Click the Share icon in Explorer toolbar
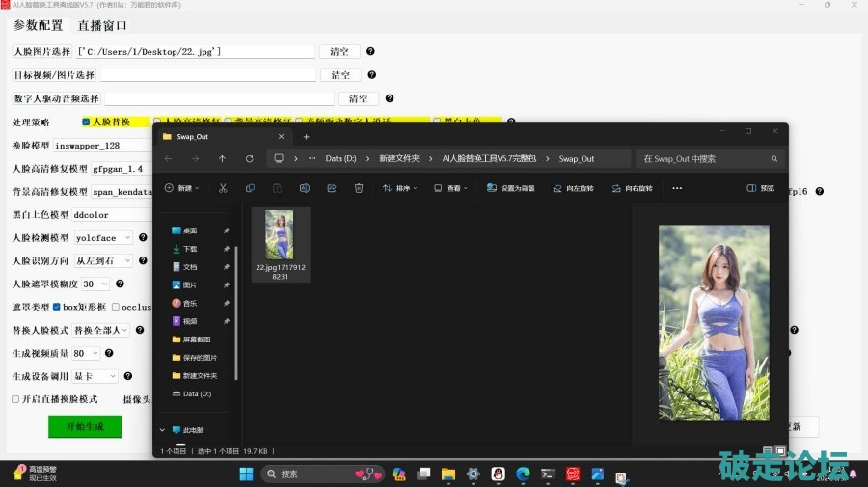Screen dimensions: 868x487 pos(332,188)
